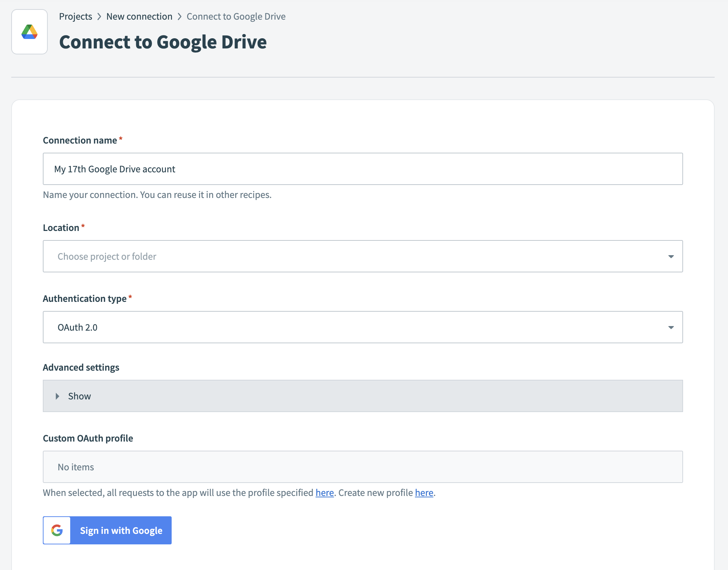Screen dimensions: 728x570
Task: Open the OAuth 2.0 authentication dropdown
Action: [x=363, y=327]
